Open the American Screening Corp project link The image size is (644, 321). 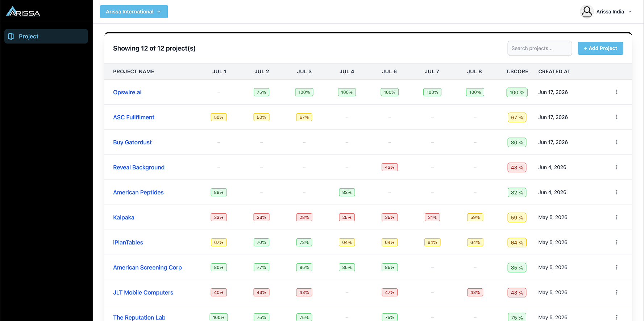tap(148, 267)
